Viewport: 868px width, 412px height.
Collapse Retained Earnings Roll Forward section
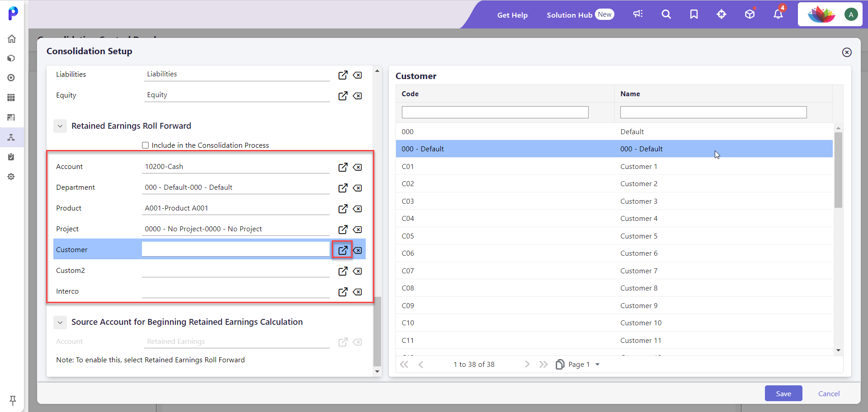(x=60, y=126)
